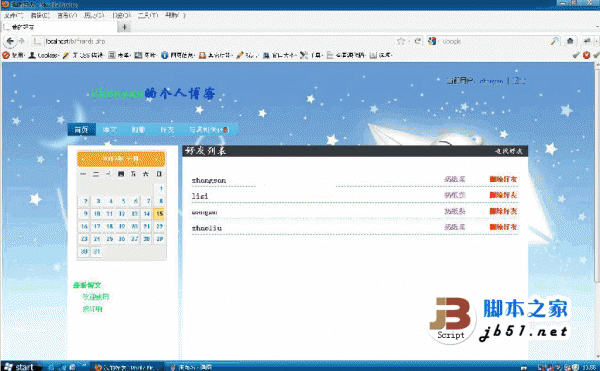Open the 历史 (History) menu
The height and width of the screenshot is (371, 600).
click(94, 15)
